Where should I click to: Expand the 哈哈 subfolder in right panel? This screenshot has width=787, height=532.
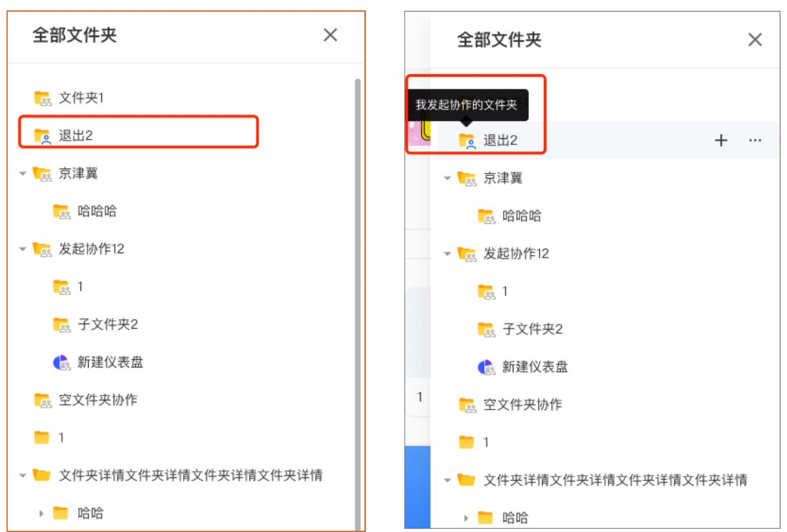click(x=467, y=518)
